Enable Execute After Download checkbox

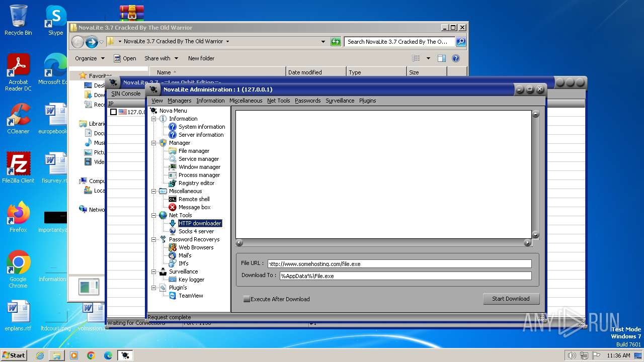tap(247, 299)
